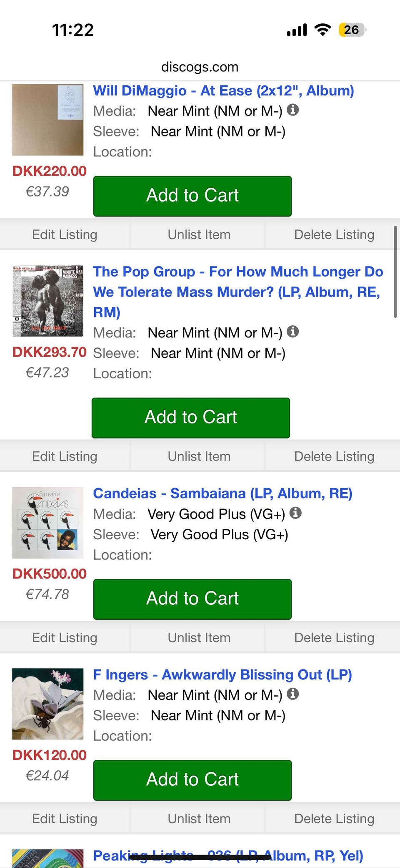
Task: Unlist Item for The Pop Group record
Action: (199, 456)
